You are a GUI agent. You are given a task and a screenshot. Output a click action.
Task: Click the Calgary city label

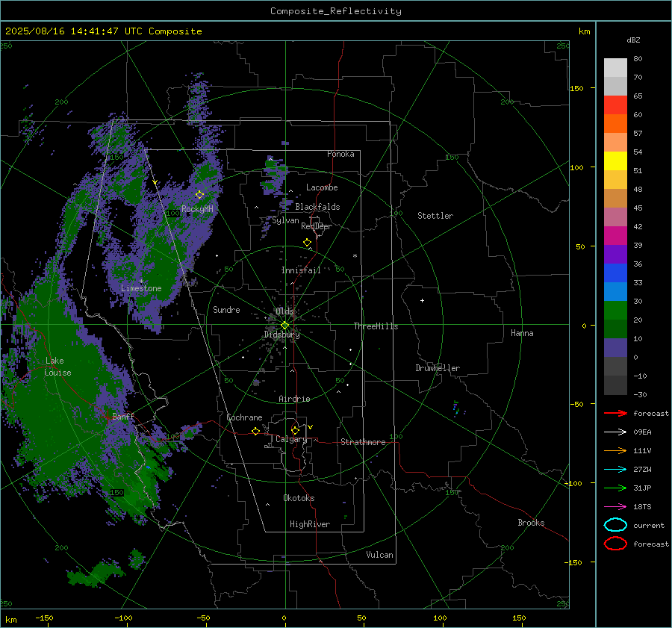(291, 439)
